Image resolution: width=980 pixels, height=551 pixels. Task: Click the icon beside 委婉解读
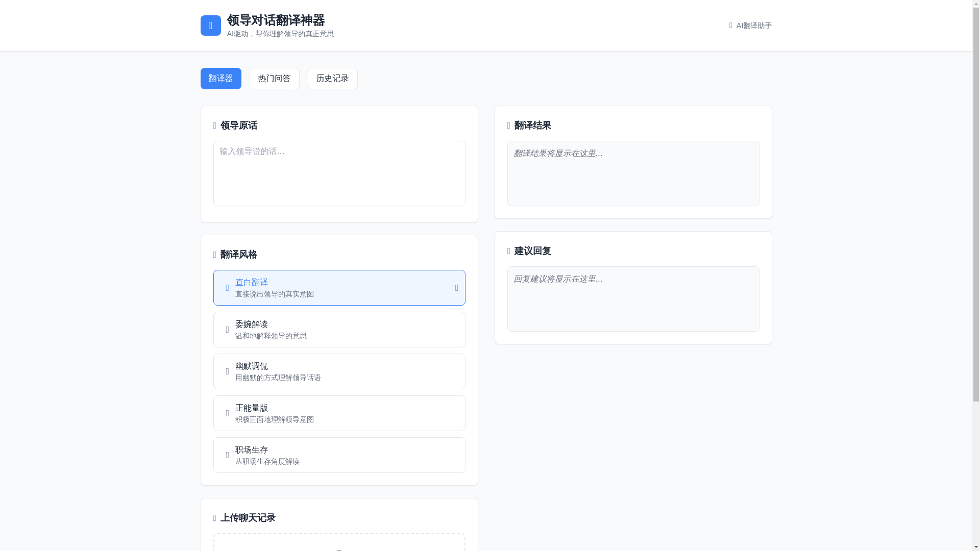[x=227, y=330]
